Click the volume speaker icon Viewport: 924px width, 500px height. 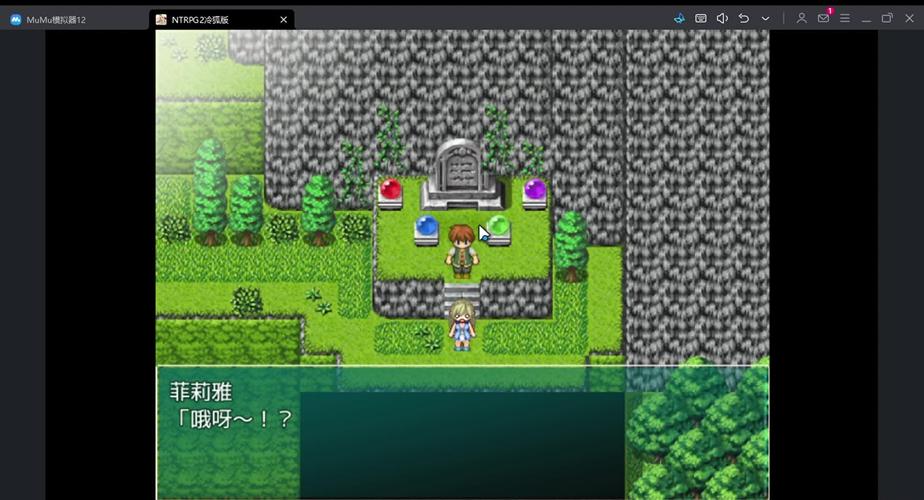tap(722, 18)
